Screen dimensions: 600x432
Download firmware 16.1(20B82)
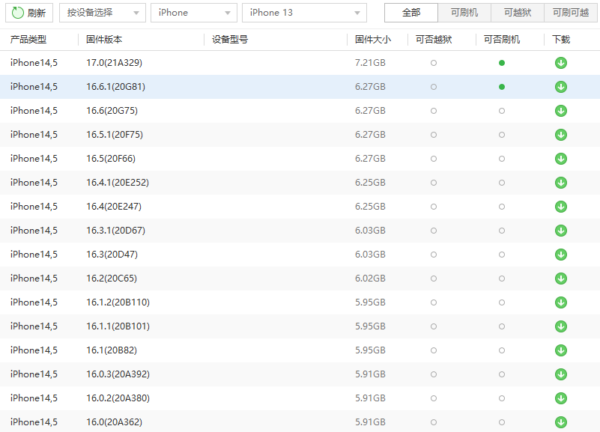[560, 350]
